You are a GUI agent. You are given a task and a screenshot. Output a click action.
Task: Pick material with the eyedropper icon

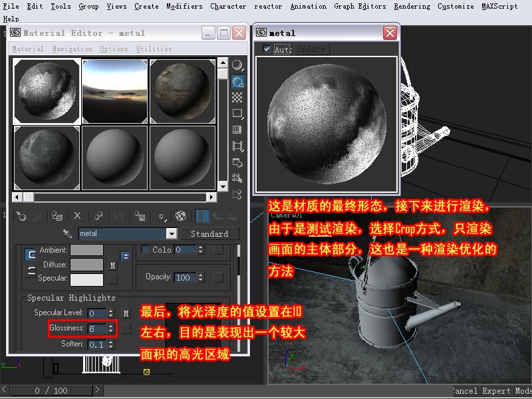tap(67, 233)
